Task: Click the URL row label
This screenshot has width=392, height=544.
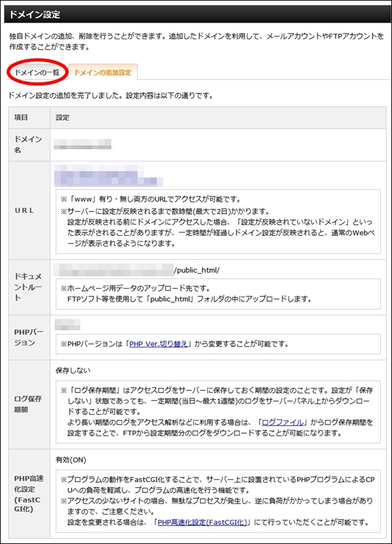Action: pos(24,210)
